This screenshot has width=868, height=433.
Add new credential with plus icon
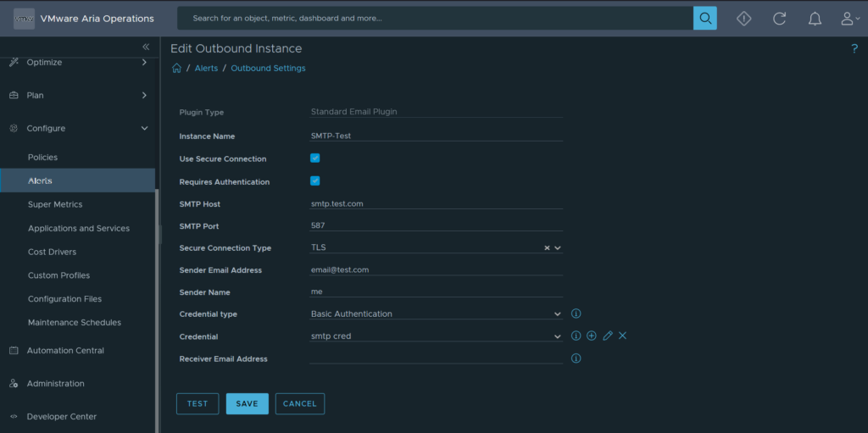(591, 336)
